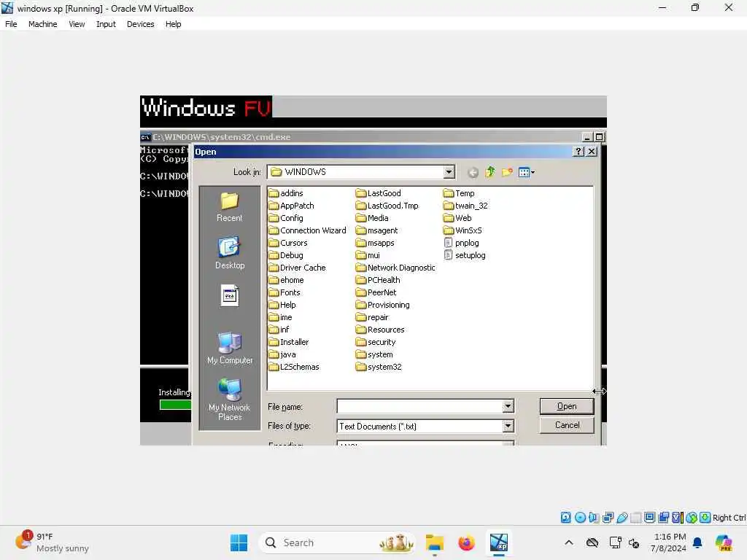Image resolution: width=747 pixels, height=560 pixels.
Task: Expand the Files of type dropdown
Action: [508, 426]
